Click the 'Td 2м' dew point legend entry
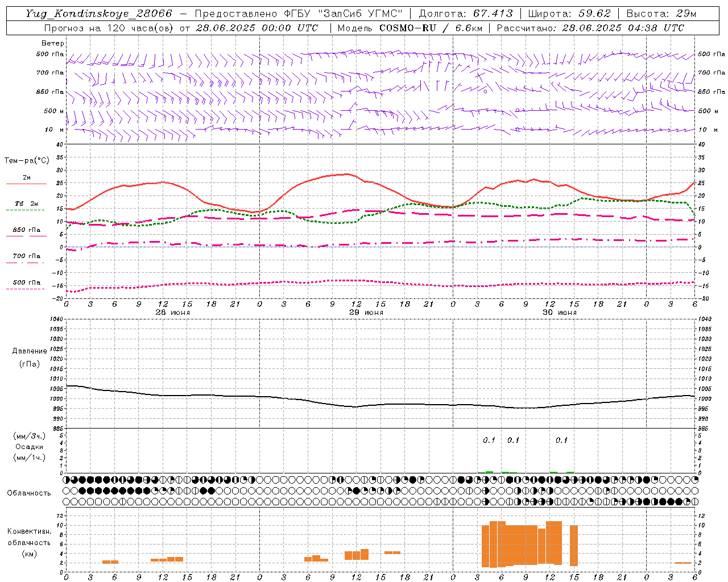 pos(26,203)
